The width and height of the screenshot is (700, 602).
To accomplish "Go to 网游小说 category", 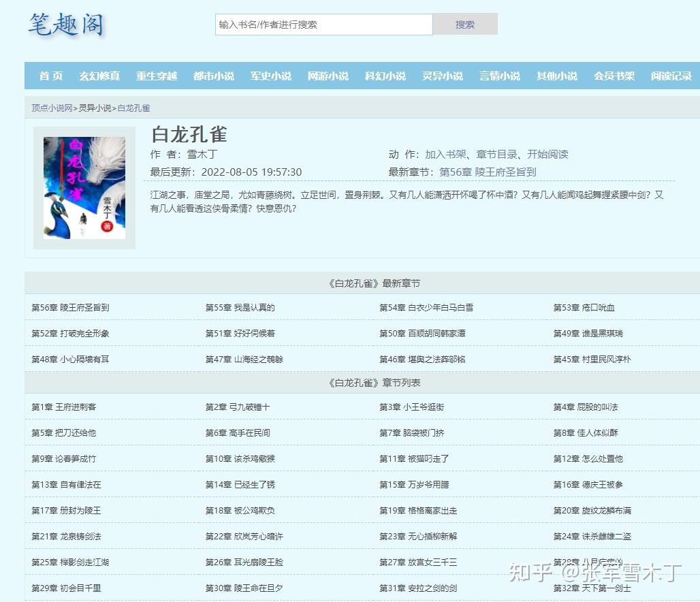I will tap(328, 76).
